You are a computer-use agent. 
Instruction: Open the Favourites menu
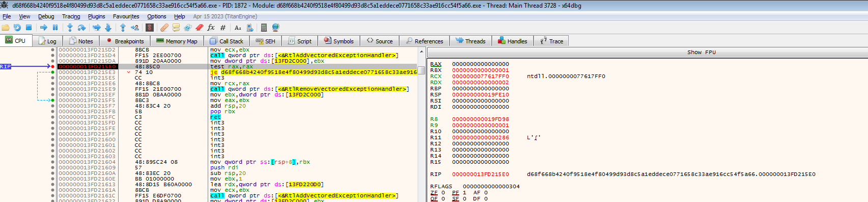tap(126, 16)
